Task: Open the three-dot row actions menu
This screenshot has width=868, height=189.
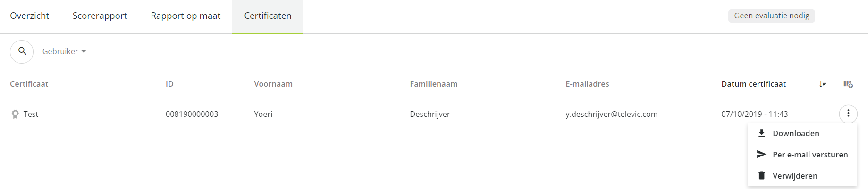Action: 848,114
